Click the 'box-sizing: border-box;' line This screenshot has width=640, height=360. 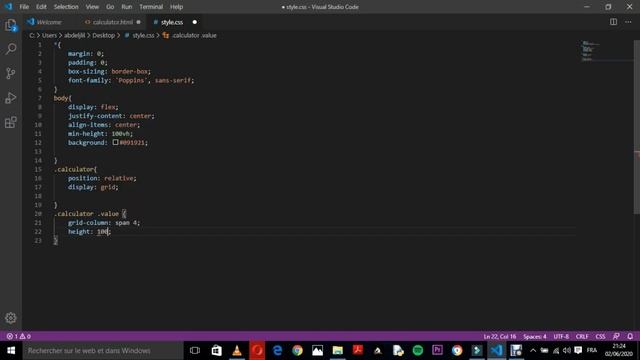click(x=109, y=71)
